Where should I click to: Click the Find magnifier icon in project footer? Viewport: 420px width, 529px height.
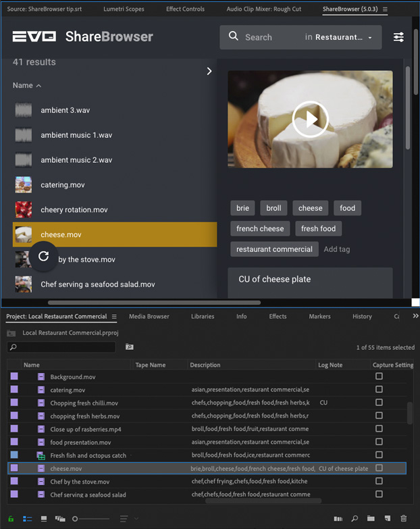355,519
